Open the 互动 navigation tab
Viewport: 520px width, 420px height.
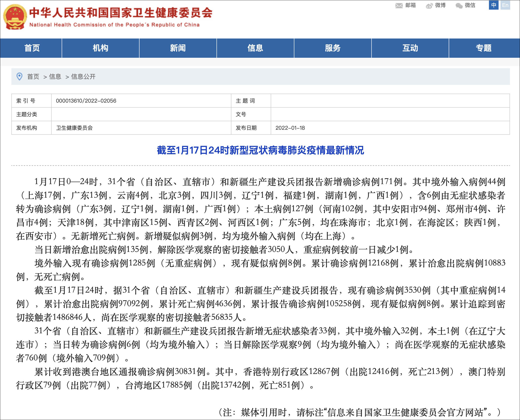pos(410,48)
